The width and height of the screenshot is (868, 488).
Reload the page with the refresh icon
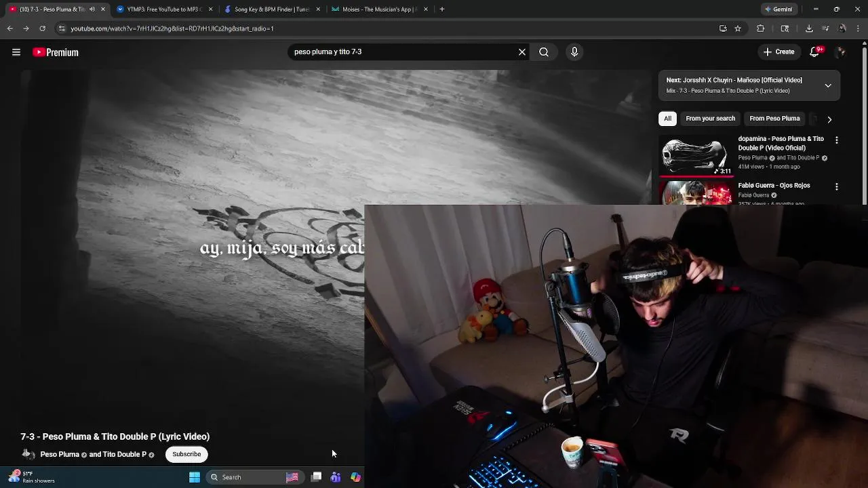point(42,28)
